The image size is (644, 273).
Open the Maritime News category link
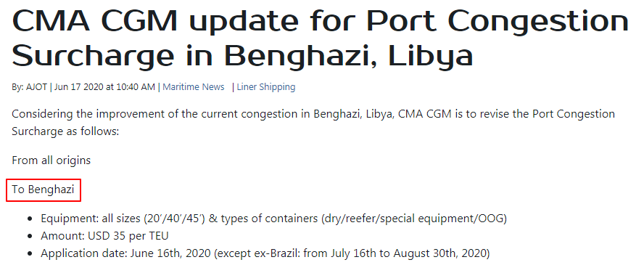click(x=194, y=87)
